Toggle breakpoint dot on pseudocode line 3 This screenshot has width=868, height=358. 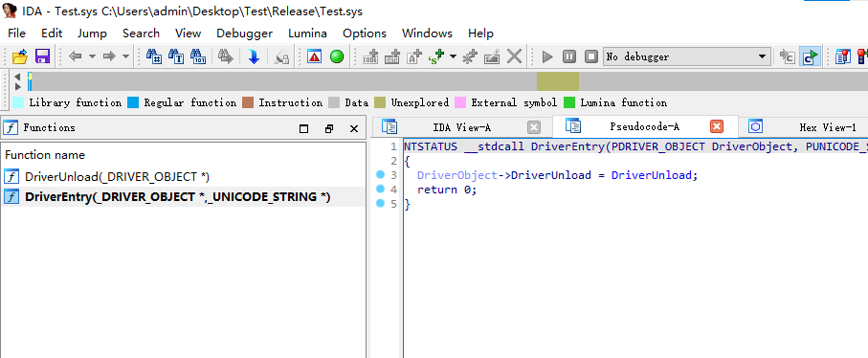click(x=380, y=174)
